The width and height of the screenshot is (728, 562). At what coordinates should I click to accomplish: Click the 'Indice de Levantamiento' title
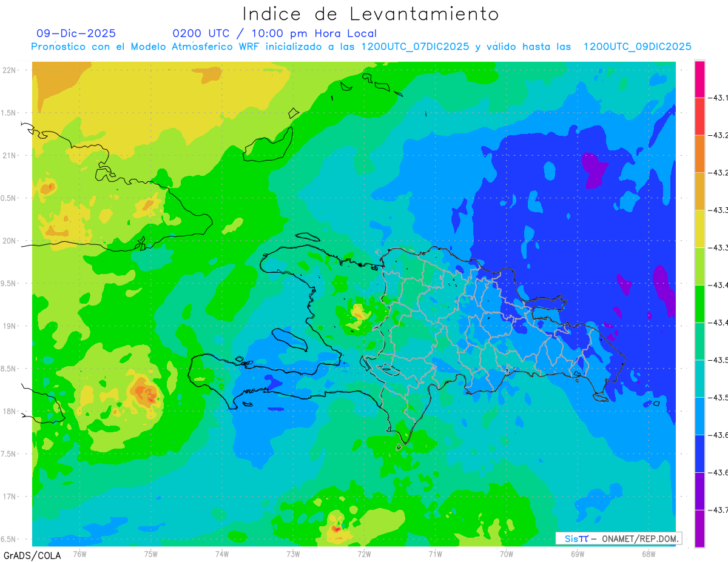371,13
